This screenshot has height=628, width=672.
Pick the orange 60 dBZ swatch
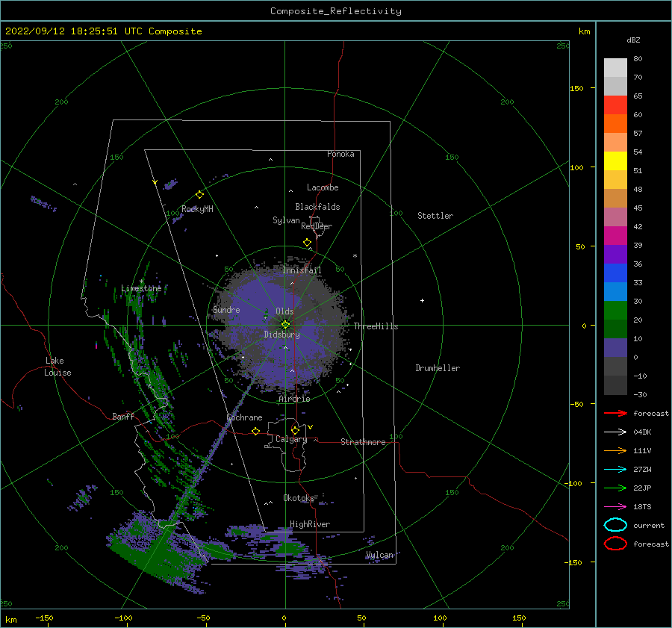coord(615,123)
